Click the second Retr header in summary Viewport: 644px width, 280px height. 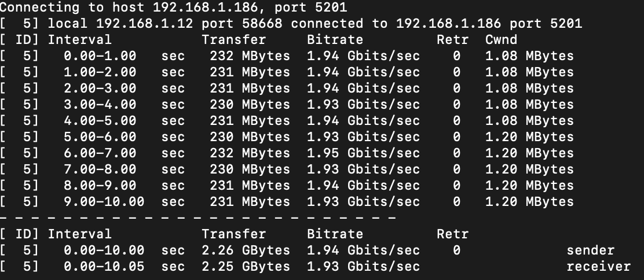tap(453, 234)
